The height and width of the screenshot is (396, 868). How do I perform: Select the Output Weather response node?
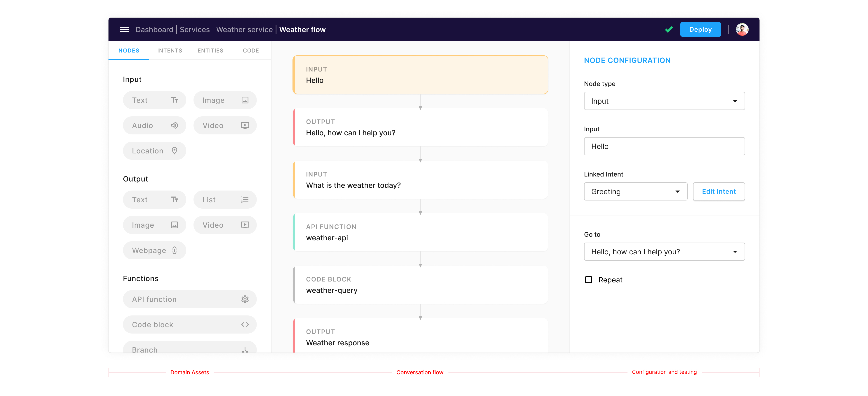pos(420,336)
